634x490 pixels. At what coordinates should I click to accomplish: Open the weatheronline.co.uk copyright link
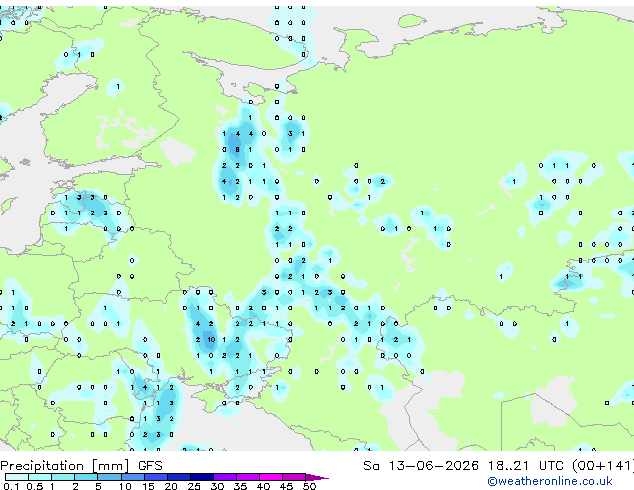coord(550,481)
